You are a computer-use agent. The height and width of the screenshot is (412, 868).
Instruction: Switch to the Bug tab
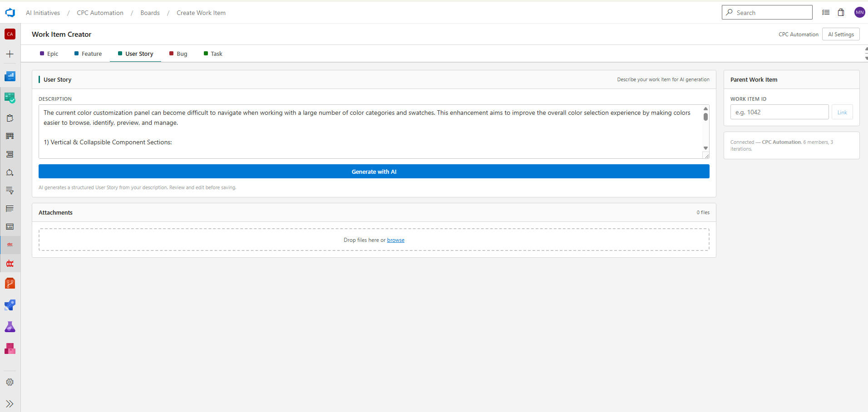click(x=178, y=54)
